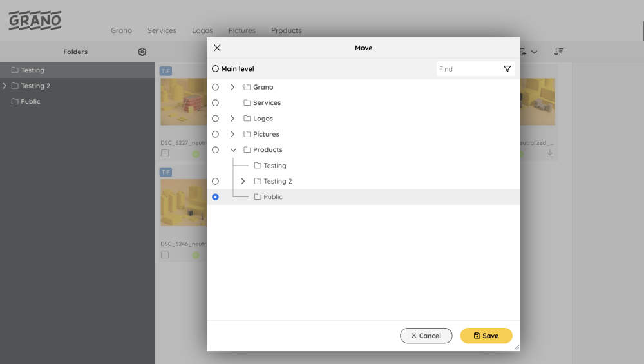Viewport: 644px width, 364px height.
Task: Click the Grano logo
Action: pyautogui.click(x=35, y=21)
